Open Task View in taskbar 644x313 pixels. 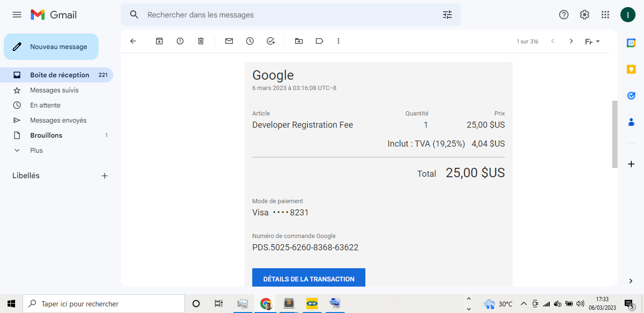[219, 304]
